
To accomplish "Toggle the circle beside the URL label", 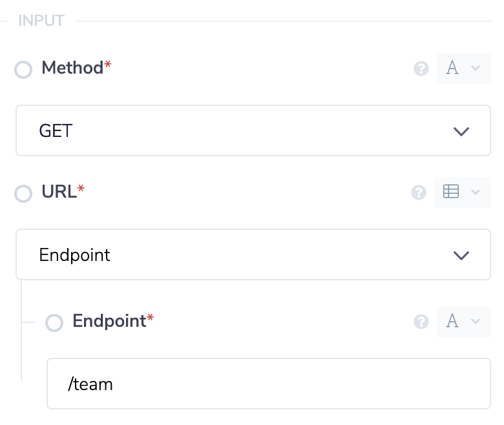I will click(x=23, y=193).
